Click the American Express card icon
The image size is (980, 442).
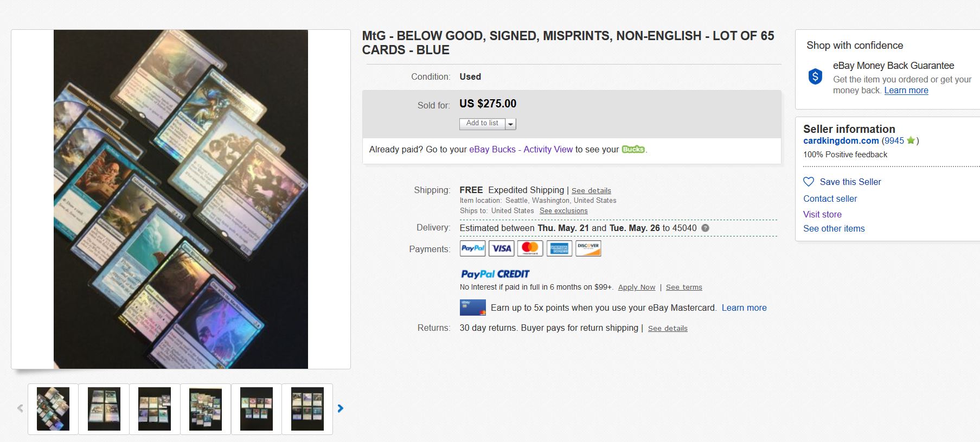[x=559, y=248]
